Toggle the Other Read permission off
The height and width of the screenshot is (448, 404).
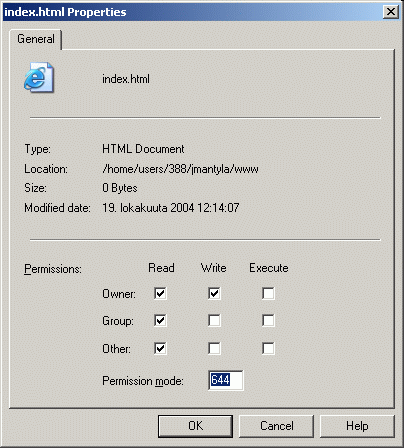click(160, 349)
